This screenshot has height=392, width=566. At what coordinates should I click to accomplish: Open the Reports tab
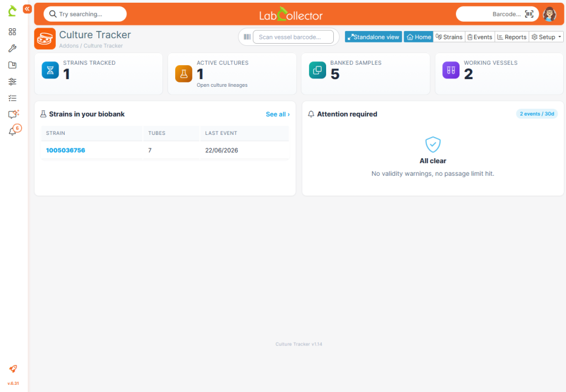click(512, 37)
